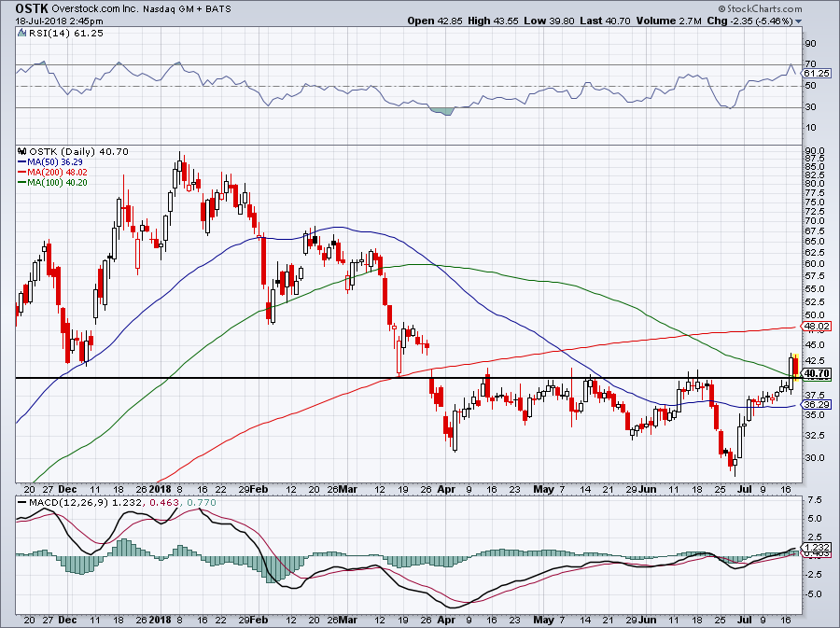Click the Apr label under the price panel
Image resolution: width=840 pixels, height=628 pixels.
(446, 489)
